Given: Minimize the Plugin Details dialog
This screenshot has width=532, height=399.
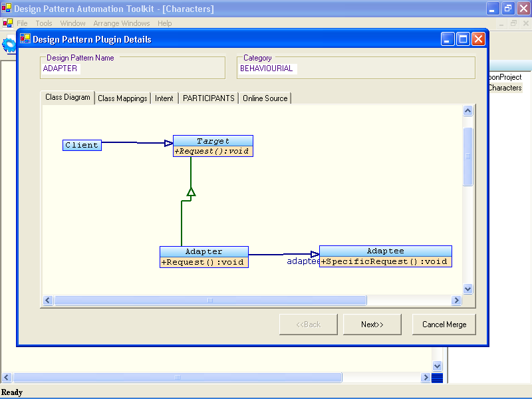Looking at the screenshot, I should click(448, 39).
